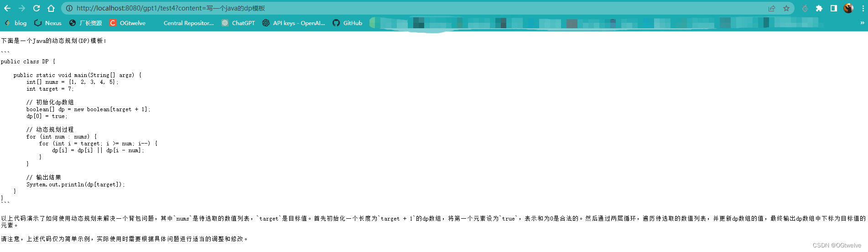Open the Central Repository bookmark
868x252 pixels.
tap(188, 23)
